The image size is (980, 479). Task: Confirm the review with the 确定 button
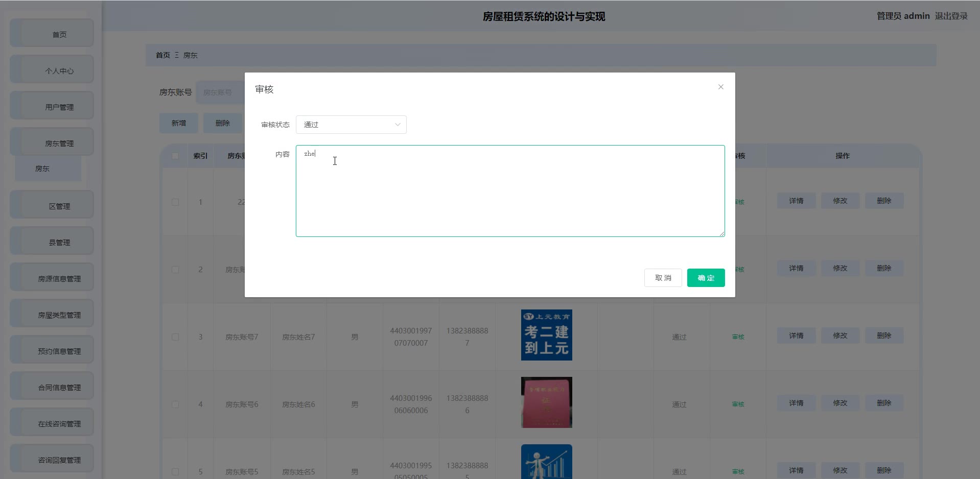(706, 278)
